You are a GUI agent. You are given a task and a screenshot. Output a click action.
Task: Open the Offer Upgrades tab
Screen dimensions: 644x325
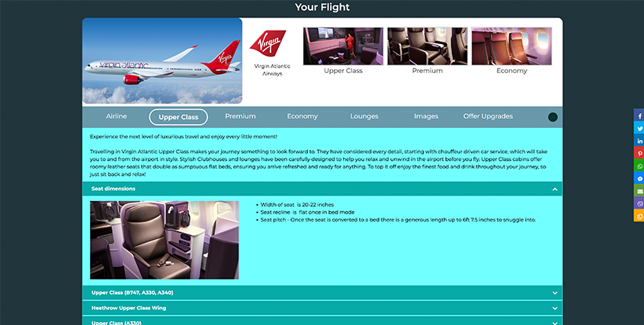tap(488, 116)
